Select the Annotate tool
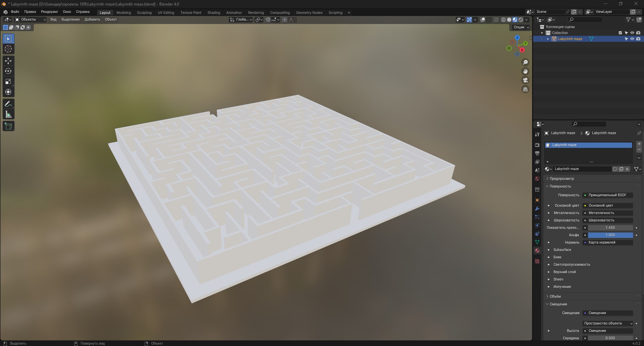 point(8,104)
